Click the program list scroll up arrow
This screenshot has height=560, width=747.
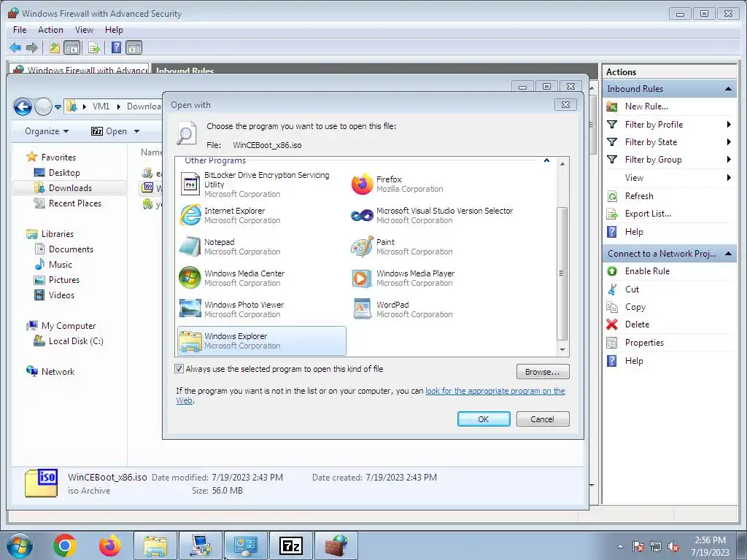[x=562, y=164]
